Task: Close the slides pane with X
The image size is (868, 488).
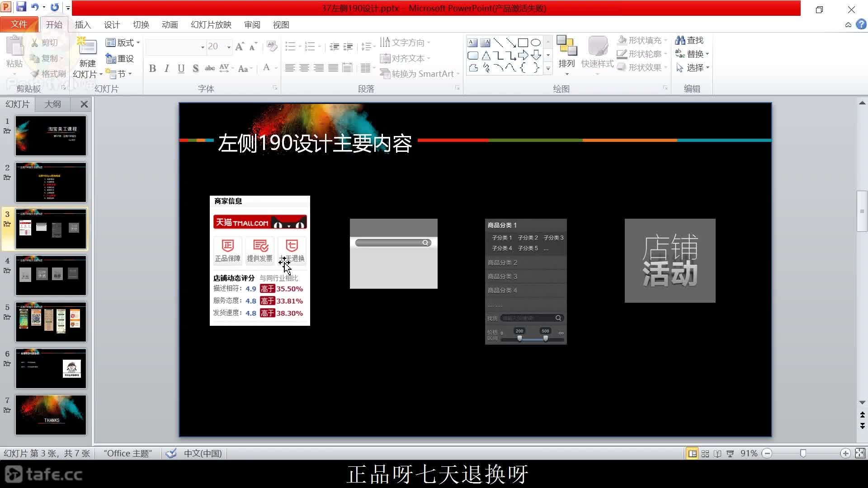Action: [x=84, y=104]
